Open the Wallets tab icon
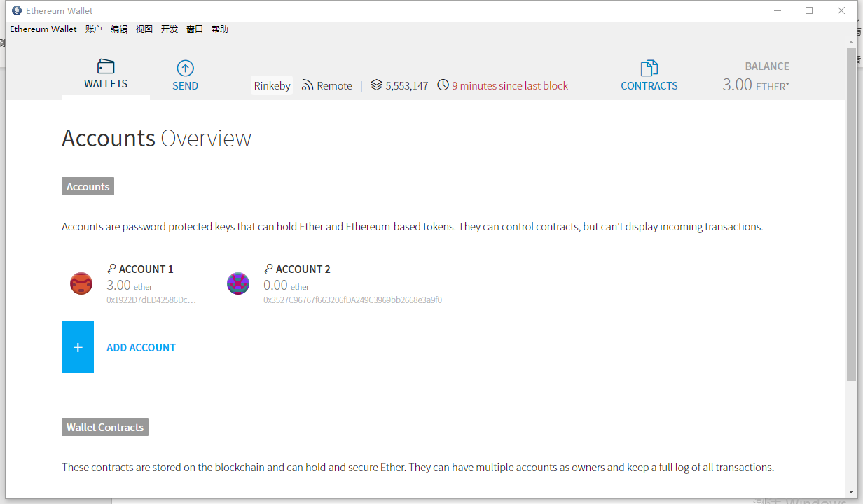 click(106, 66)
